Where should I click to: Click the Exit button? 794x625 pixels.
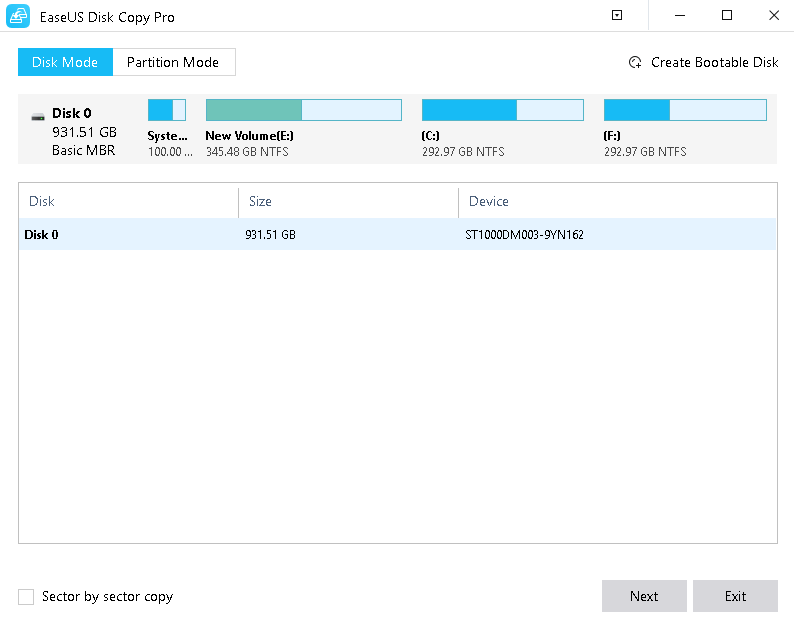pos(735,596)
